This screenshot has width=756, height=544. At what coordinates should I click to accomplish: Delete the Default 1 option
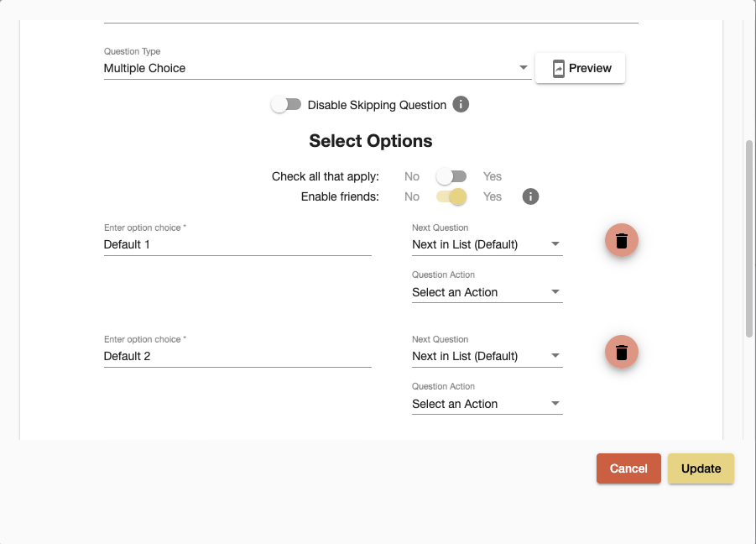[x=622, y=240]
